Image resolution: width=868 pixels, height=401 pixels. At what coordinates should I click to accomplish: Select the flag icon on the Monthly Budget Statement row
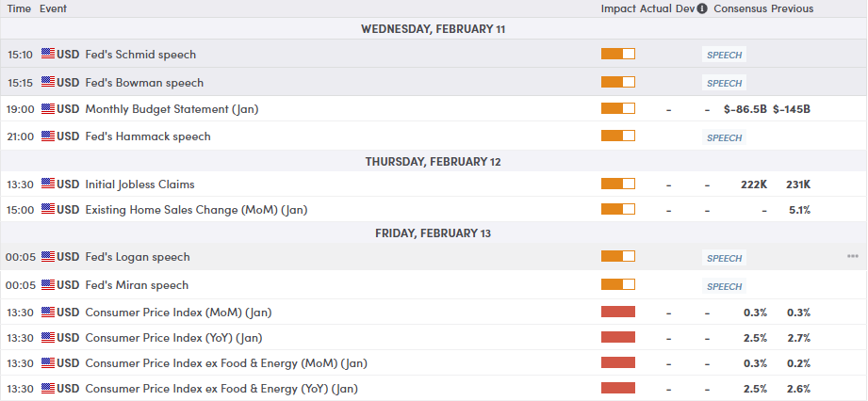[48, 108]
